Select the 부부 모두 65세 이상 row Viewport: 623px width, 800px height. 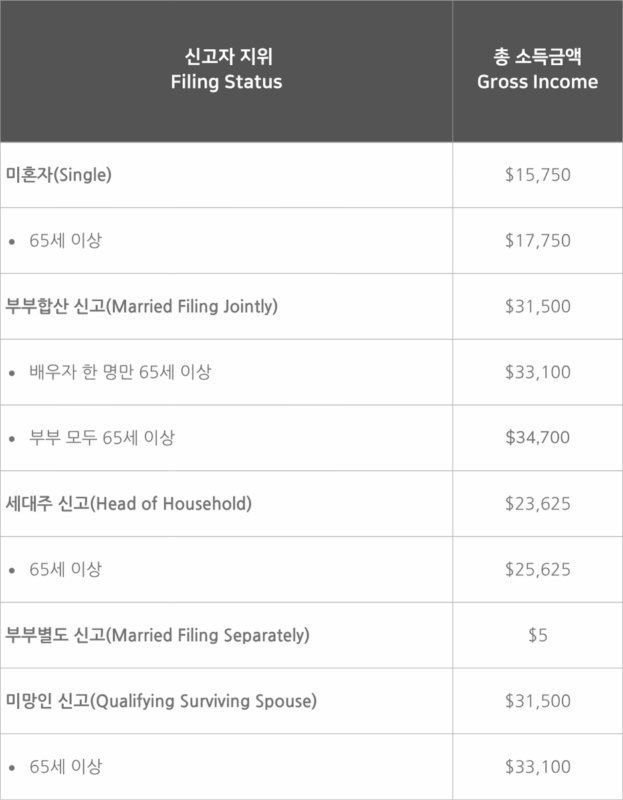point(106,438)
